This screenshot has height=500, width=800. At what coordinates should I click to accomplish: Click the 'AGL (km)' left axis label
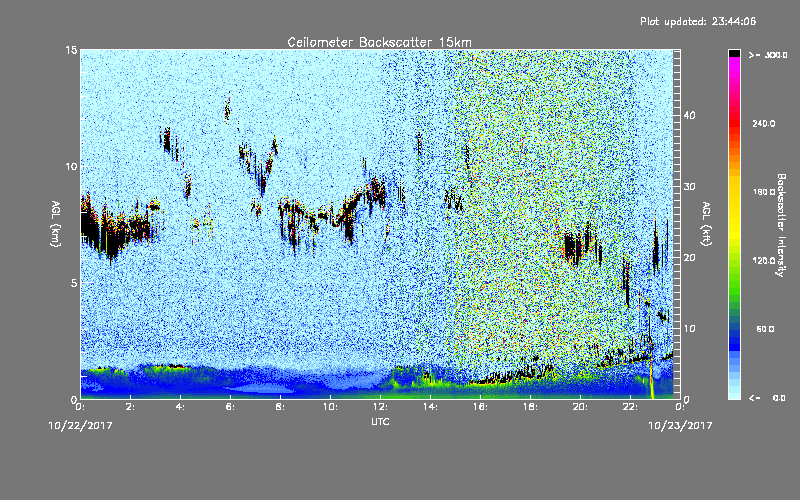pos(56,224)
